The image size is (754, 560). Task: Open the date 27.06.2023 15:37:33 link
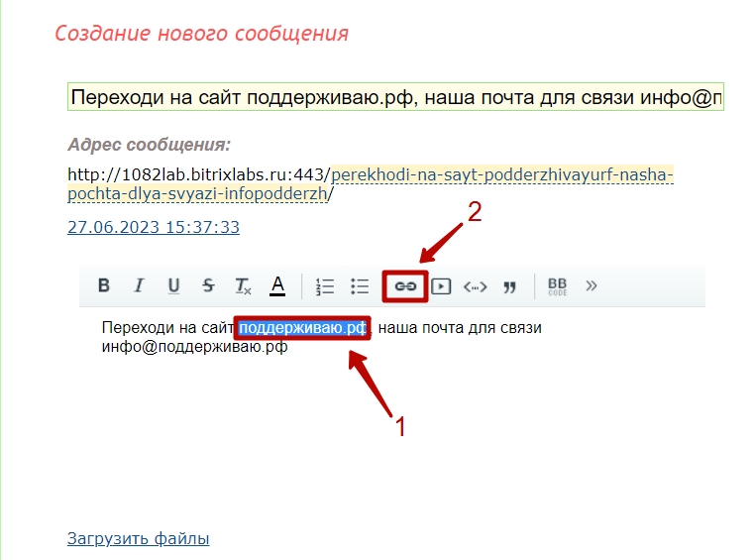tap(154, 227)
